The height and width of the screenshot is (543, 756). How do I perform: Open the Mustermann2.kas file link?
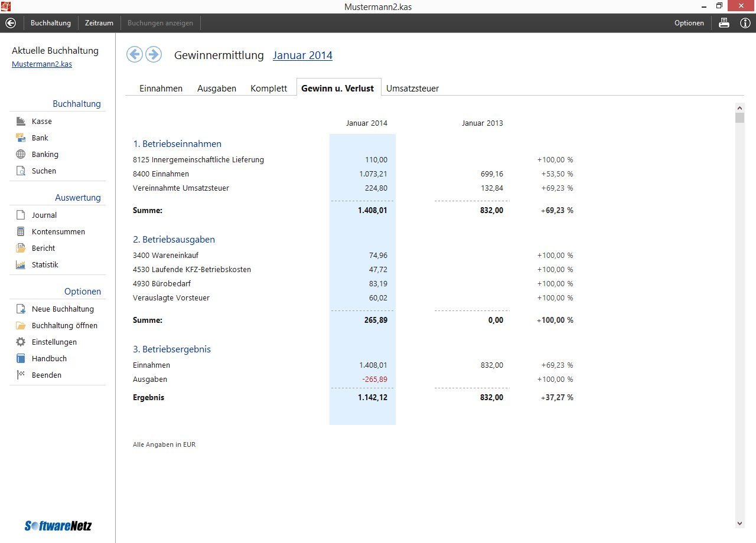click(42, 64)
